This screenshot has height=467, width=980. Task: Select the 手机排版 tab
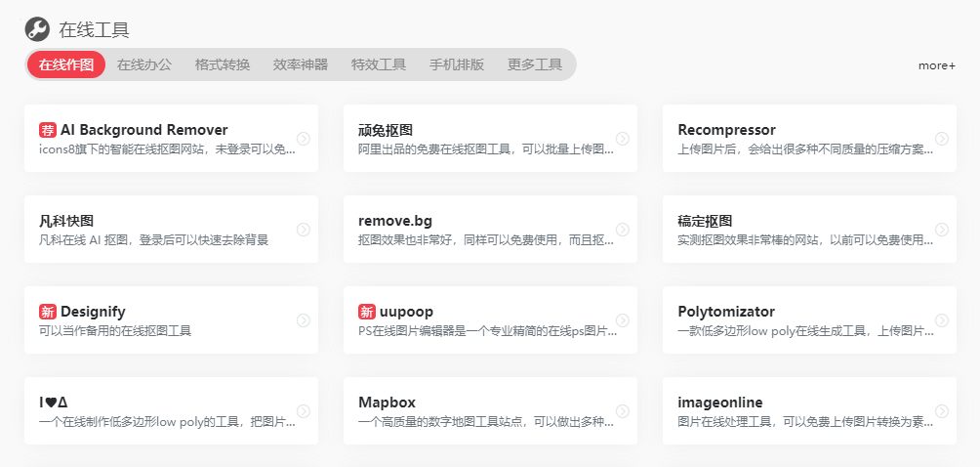pos(457,64)
